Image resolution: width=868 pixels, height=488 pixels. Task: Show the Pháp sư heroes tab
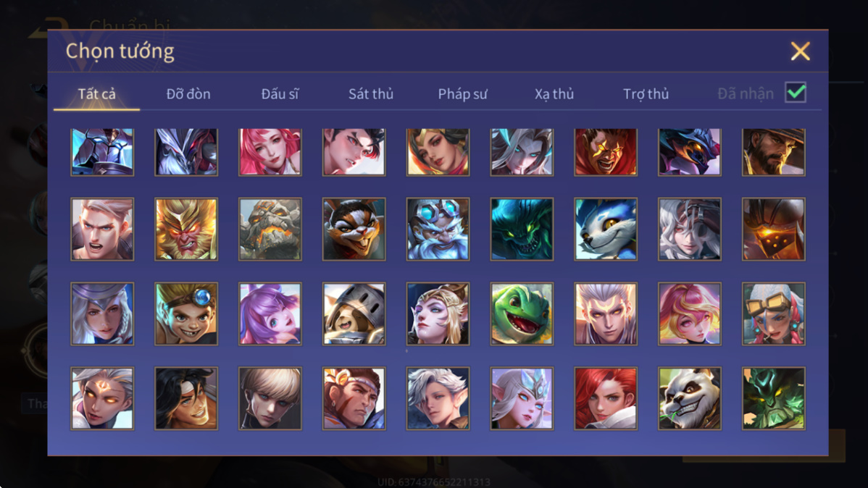462,94
